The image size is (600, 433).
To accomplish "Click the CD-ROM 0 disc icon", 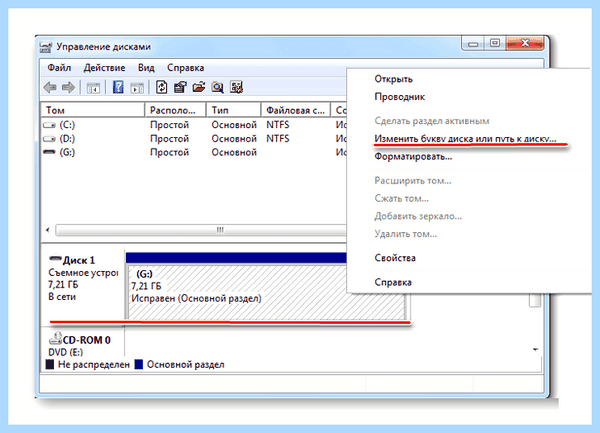I will [x=55, y=338].
